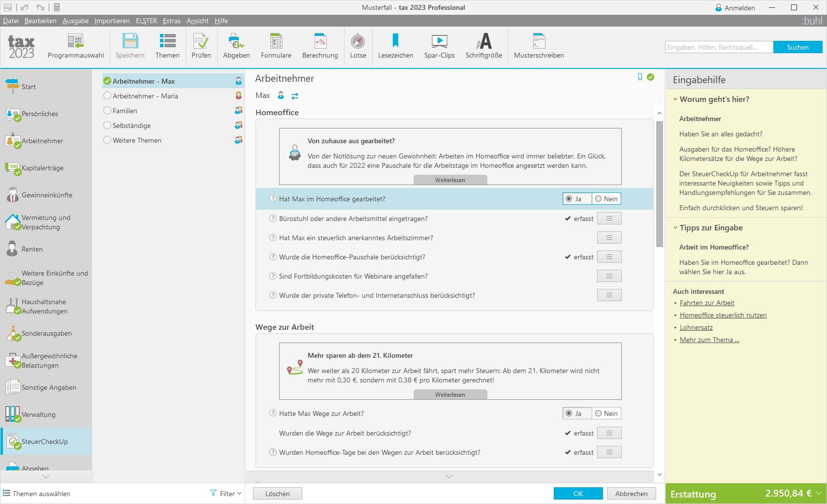Click 'Themen auswählen' at bottom left
This screenshot has width=827, height=504.
[x=37, y=494]
